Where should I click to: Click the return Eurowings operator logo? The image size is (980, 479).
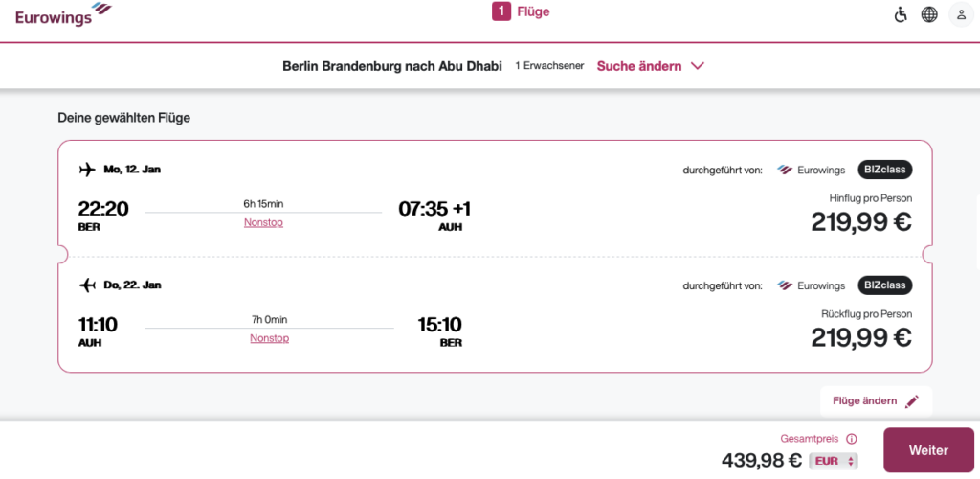click(812, 285)
